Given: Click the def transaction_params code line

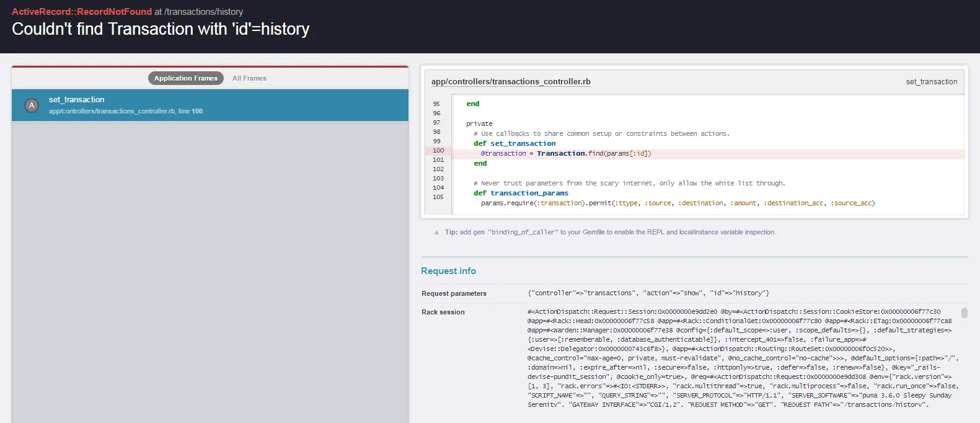Looking at the screenshot, I should (x=521, y=194).
